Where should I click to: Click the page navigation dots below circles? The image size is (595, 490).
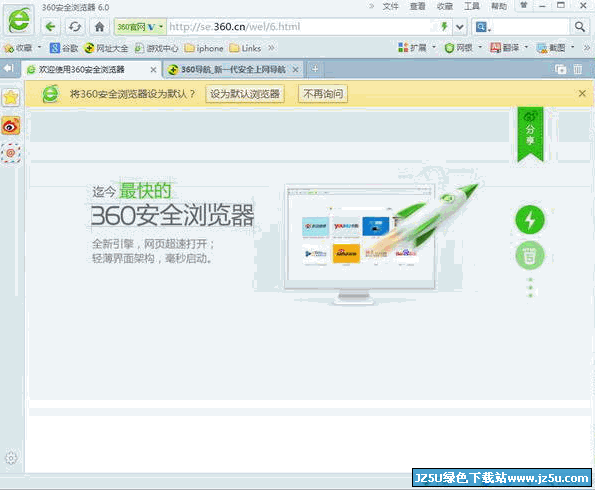click(x=530, y=288)
